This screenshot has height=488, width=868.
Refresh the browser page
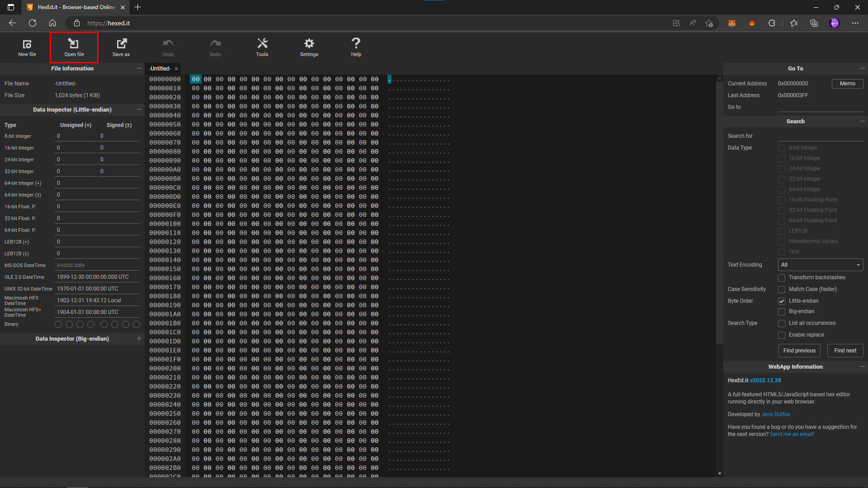(x=33, y=23)
